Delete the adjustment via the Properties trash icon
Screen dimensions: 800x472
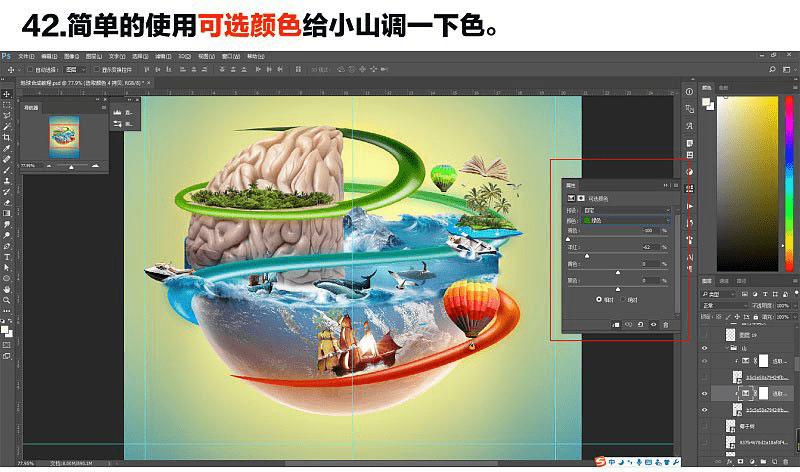[x=666, y=325]
